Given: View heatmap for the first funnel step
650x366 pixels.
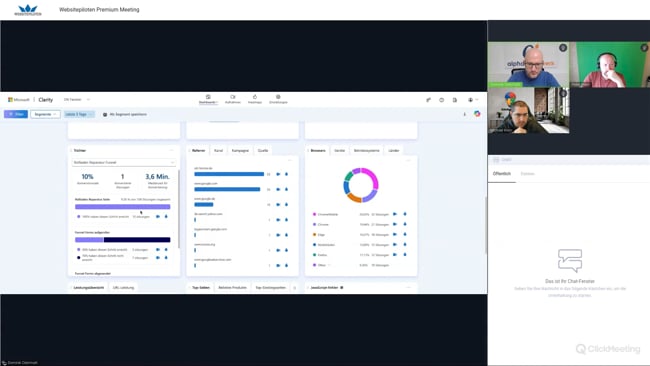Looking at the screenshot, I should (x=166, y=216).
